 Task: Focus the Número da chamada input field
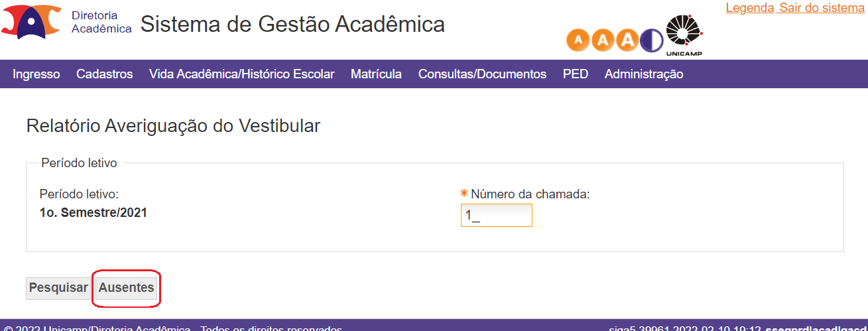pyautogui.click(x=497, y=216)
